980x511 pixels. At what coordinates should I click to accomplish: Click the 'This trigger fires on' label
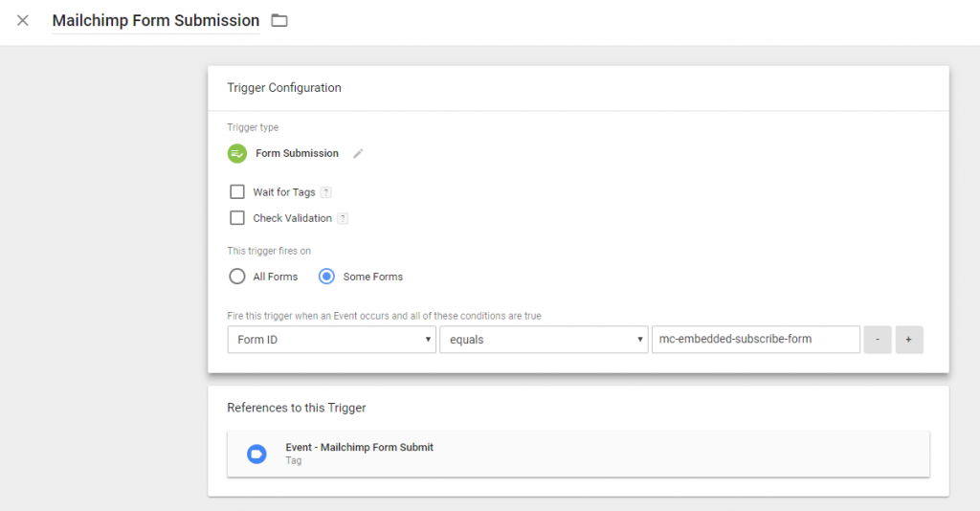(269, 251)
